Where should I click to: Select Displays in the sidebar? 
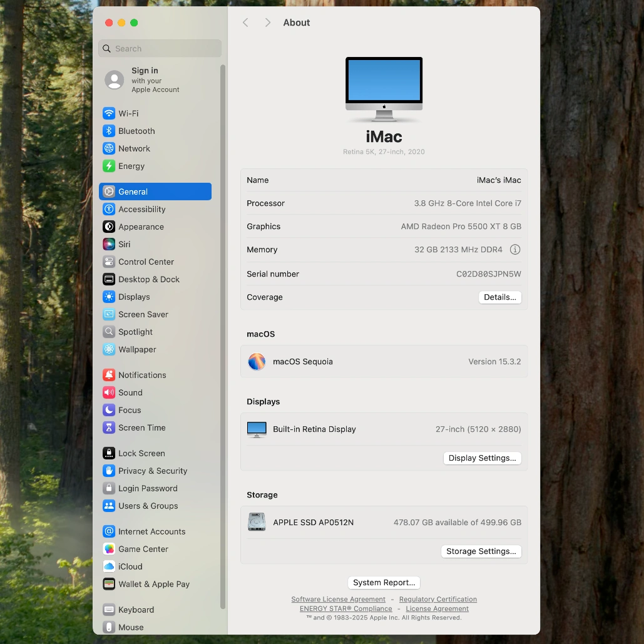click(x=134, y=297)
